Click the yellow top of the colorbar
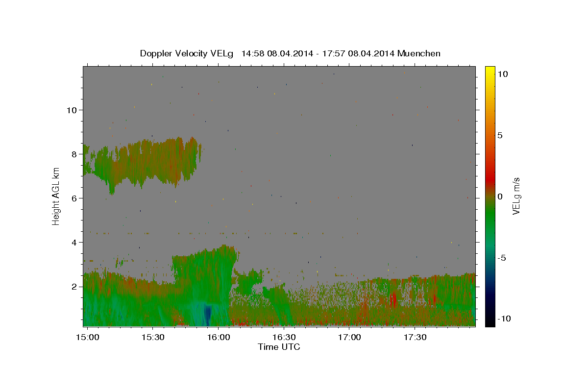Screen dimensions: 588x392 490,71
